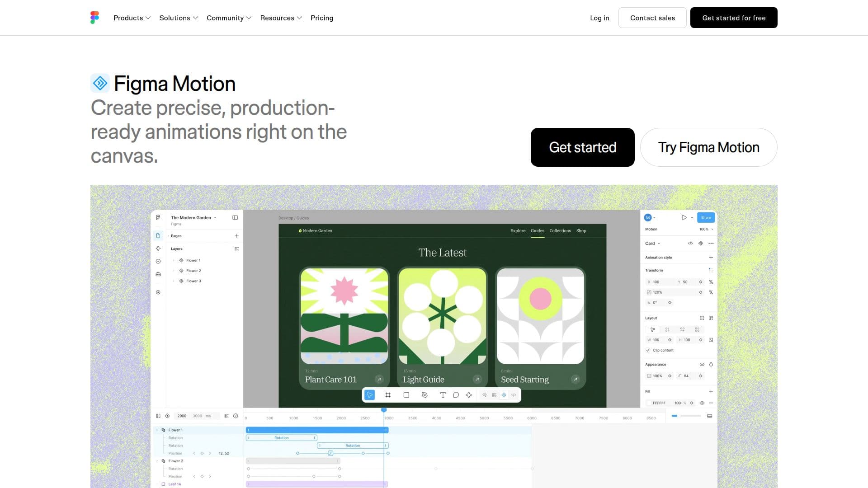
Task: Add a new Fill with plus icon
Action: [711, 391]
